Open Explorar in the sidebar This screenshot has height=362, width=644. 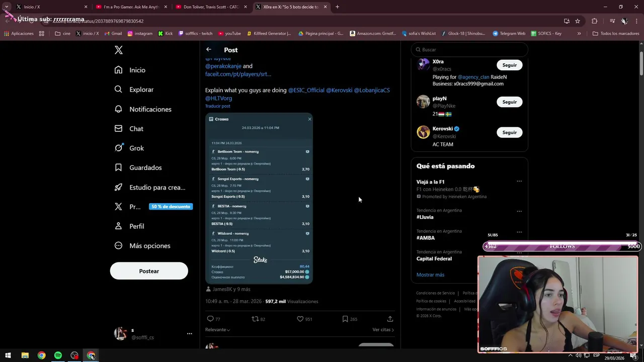click(134, 89)
